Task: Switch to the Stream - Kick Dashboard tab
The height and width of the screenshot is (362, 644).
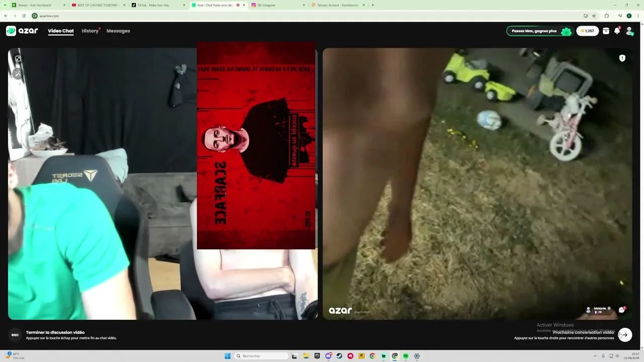Action: point(39,5)
